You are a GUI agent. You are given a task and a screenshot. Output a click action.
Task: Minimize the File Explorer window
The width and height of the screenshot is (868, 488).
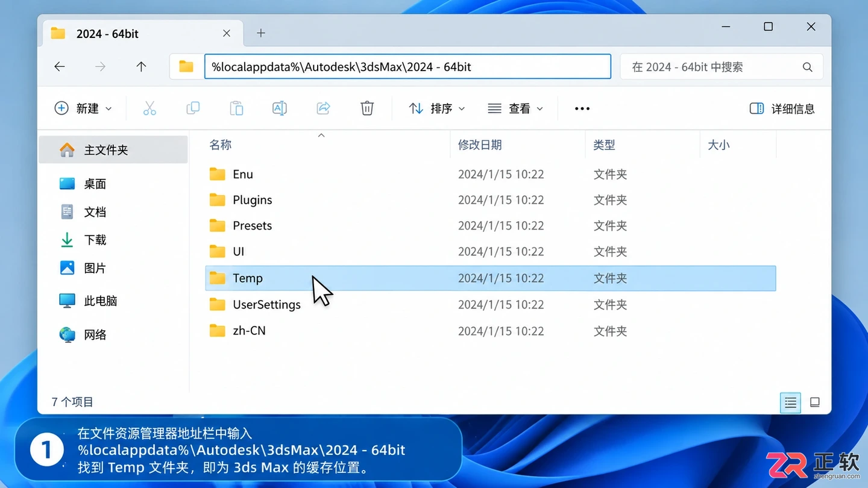click(726, 27)
